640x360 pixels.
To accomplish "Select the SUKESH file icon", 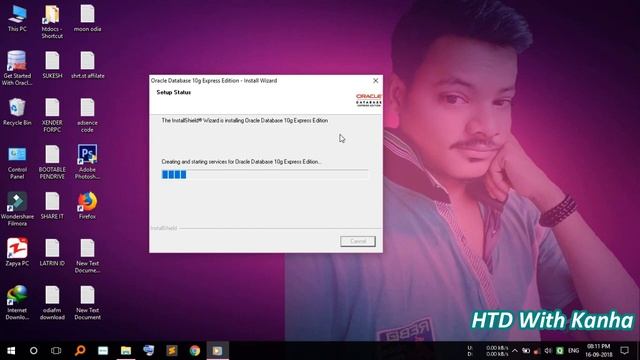I will pyautogui.click(x=52, y=65).
